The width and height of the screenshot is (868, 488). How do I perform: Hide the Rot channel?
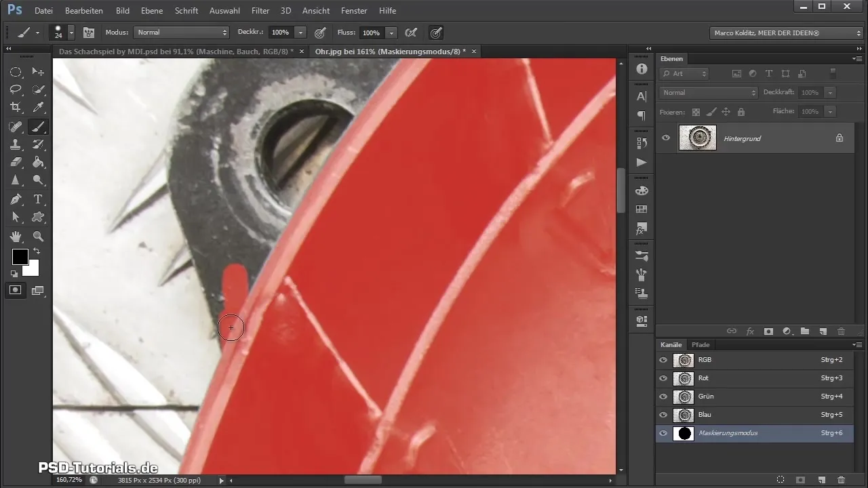click(x=663, y=378)
